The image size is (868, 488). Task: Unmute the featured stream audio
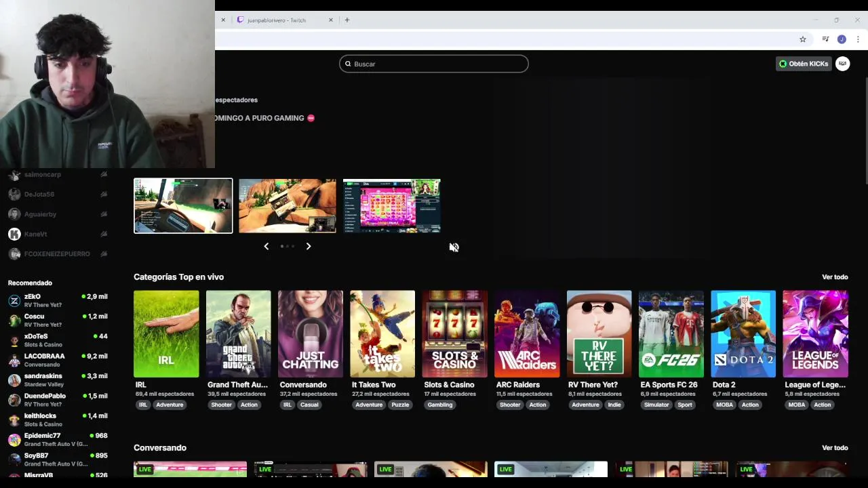pos(454,247)
